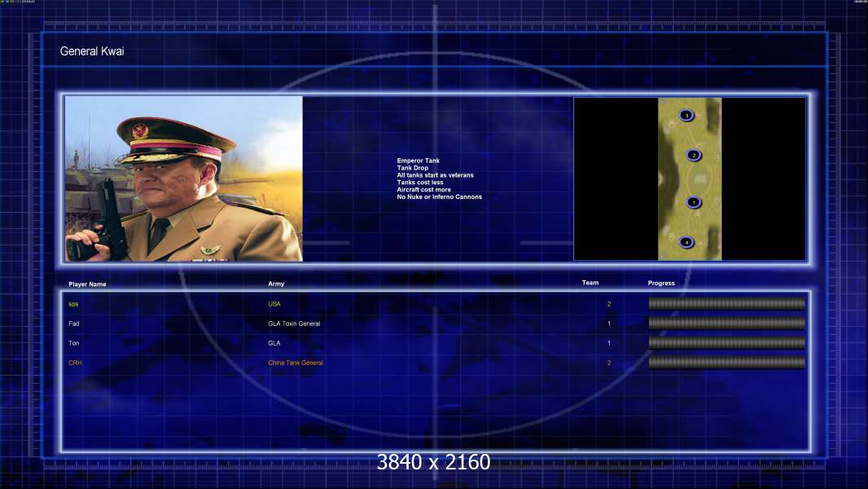The height and width of the screenshot is (489, 868).
Task: Select start position 1 marker on map
Action: [694, 202]
